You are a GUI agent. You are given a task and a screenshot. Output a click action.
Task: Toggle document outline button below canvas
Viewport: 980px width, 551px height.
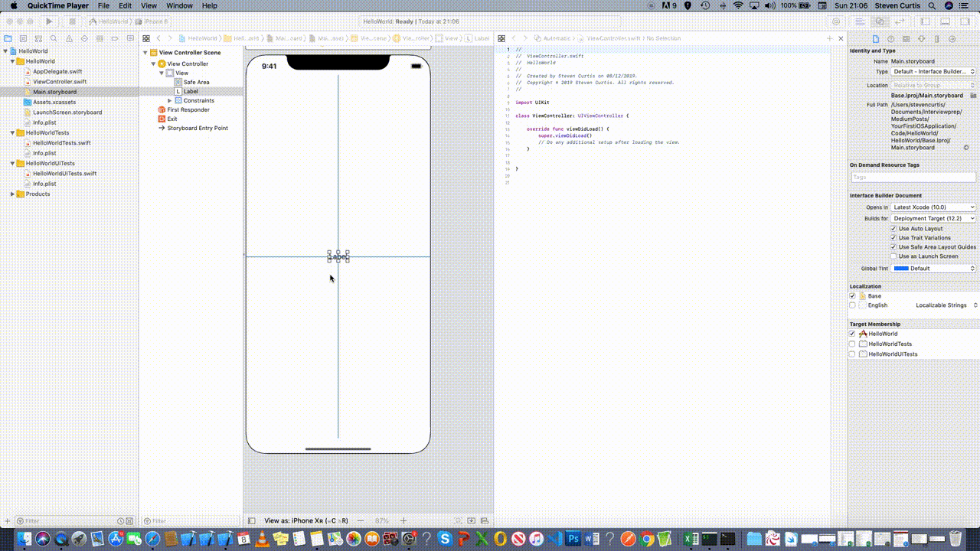point(252,520)
